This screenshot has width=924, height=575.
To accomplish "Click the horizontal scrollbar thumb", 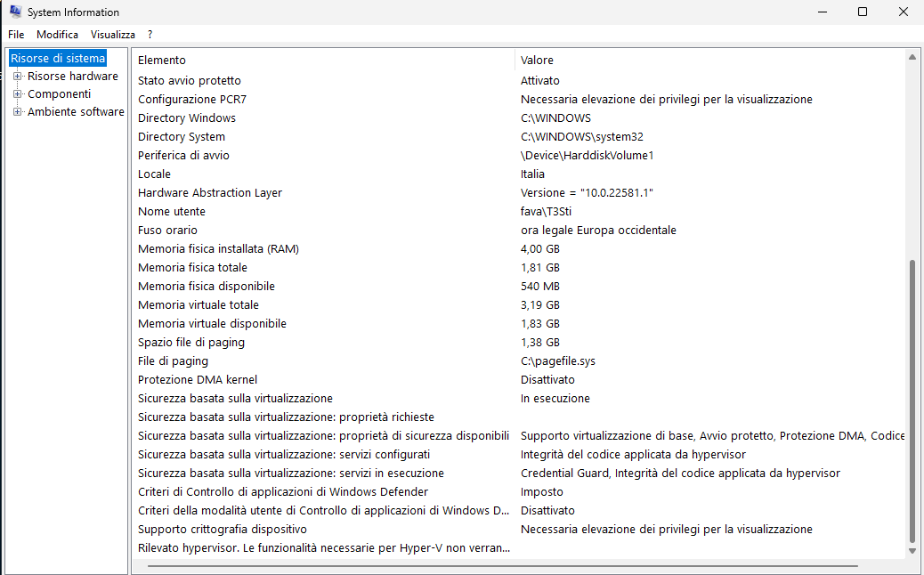I will (x=503, y=567).
